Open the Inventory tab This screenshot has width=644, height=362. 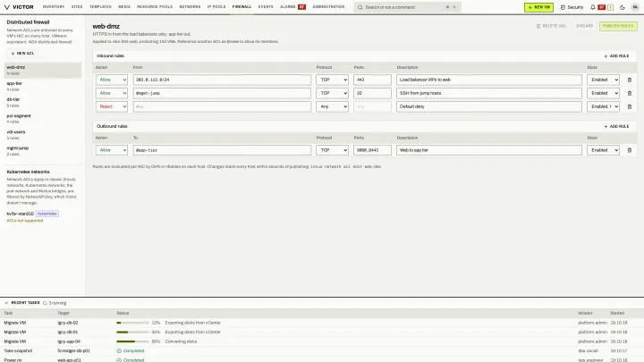tap(54, 7)
